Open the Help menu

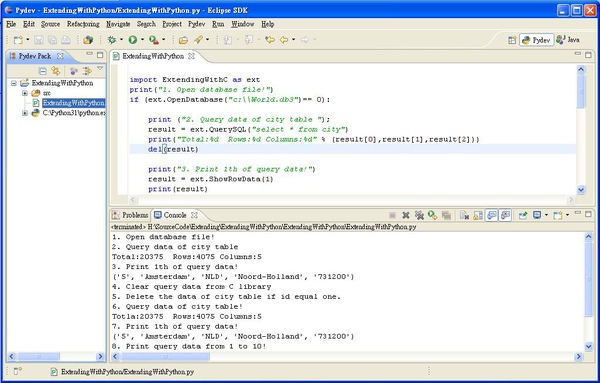268,24
